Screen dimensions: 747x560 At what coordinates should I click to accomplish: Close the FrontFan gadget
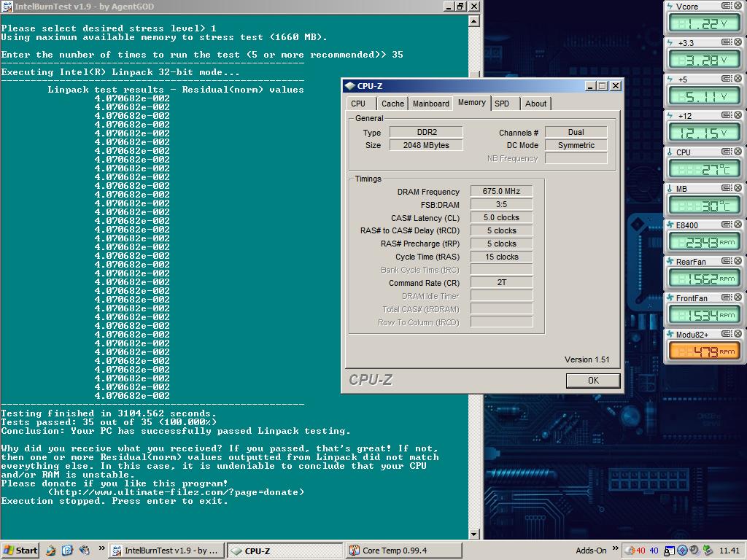(738, 297)
